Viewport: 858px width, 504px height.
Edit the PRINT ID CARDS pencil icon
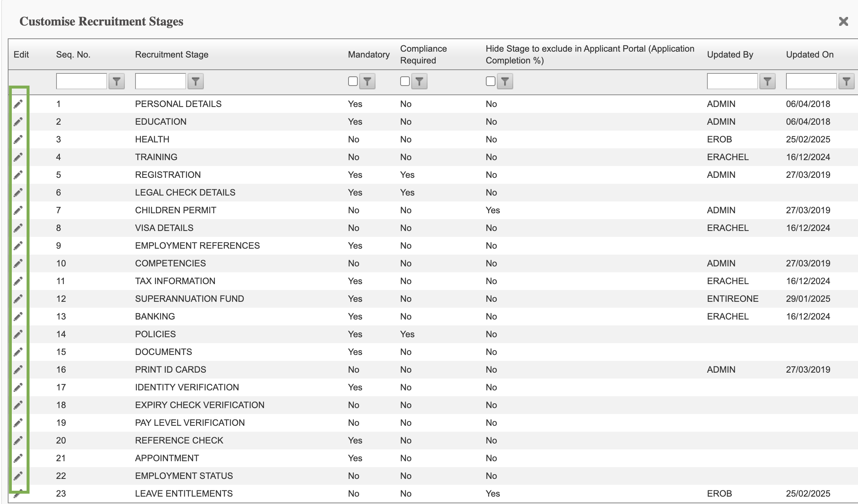pos(18,370)
